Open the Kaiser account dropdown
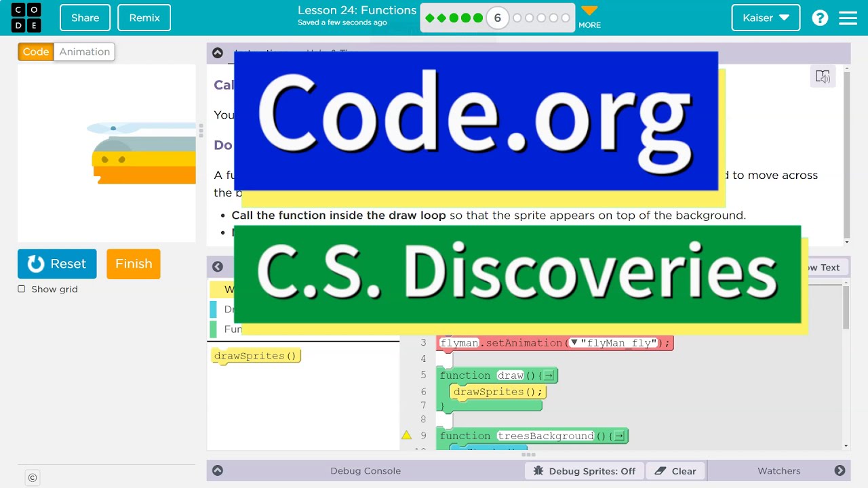This screenshot has height=488, width=868. coord(766,18)
